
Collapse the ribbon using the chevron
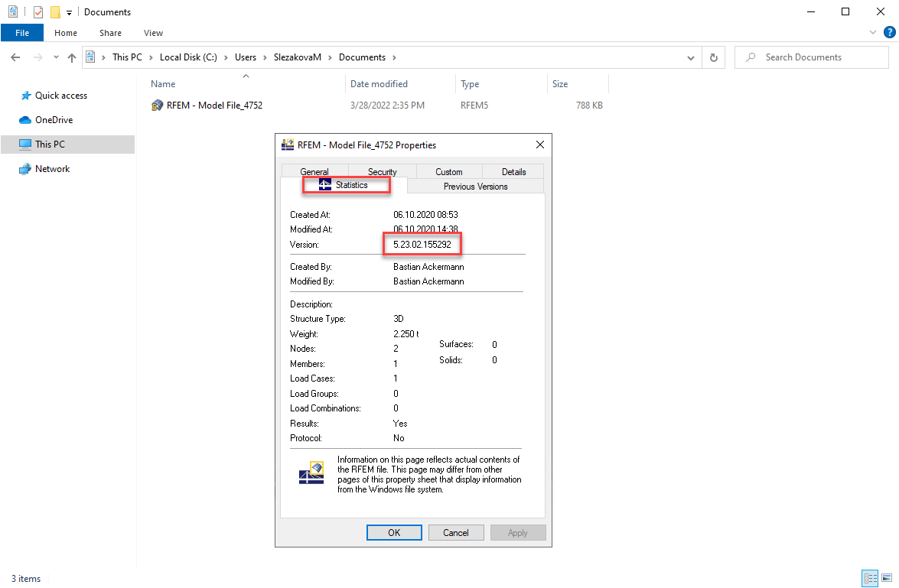(x=872, y=32)
